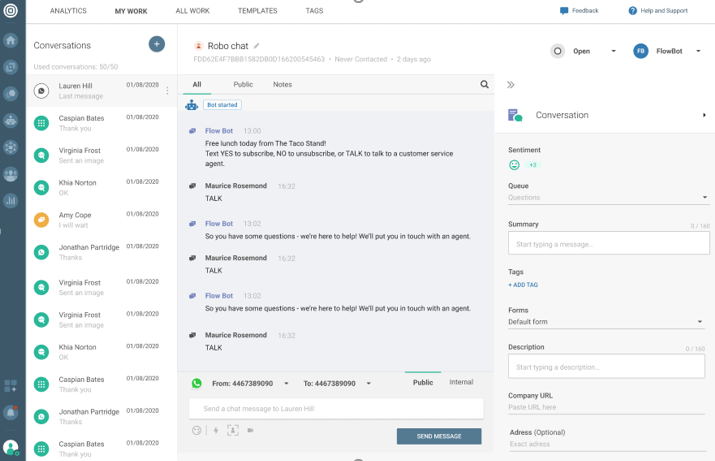Show only Notes in conversation filter
Viewport: 715px width, 461px height.
[282, 85]
